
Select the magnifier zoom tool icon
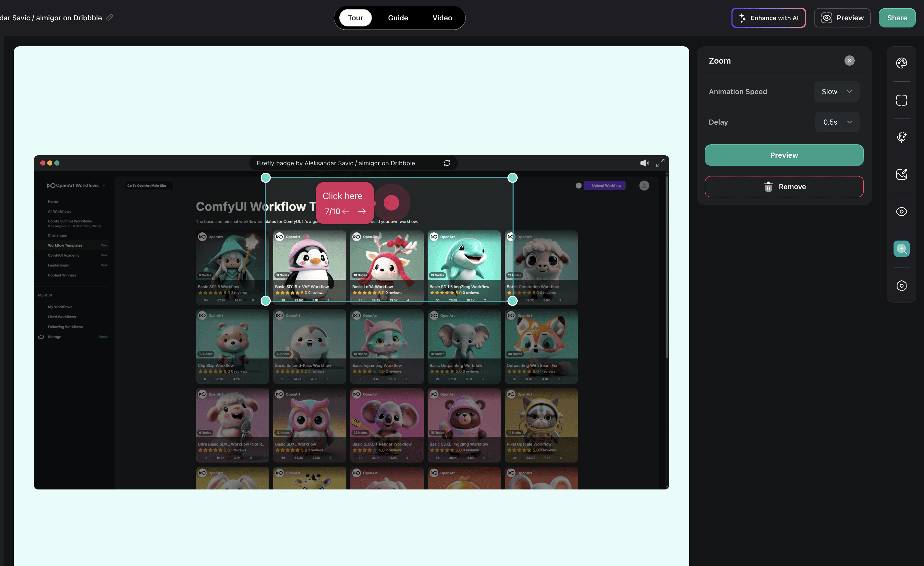point(901,248)
